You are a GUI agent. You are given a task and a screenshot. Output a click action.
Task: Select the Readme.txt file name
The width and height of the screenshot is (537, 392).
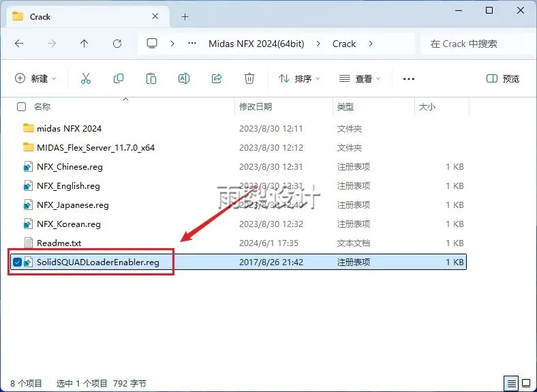pos(59,243)
